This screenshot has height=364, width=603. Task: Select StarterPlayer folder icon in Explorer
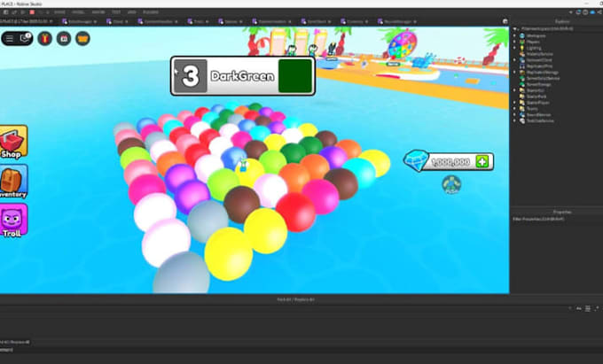coord(522,103)
